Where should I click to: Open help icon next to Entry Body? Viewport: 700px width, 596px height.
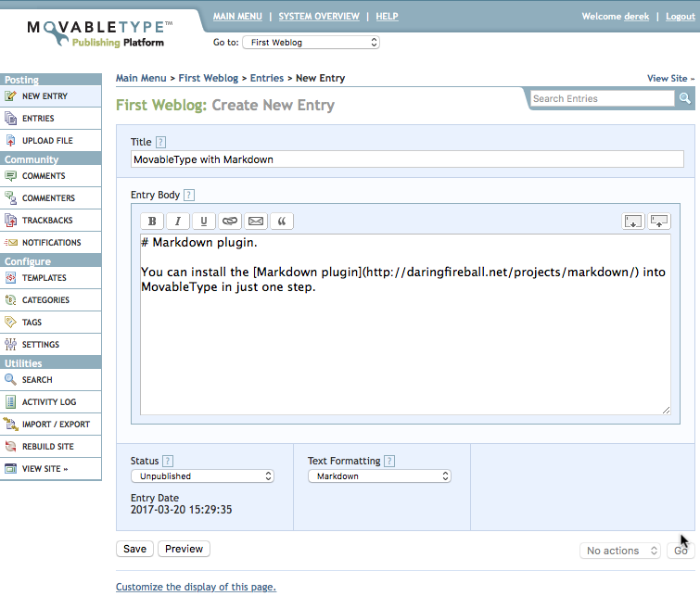[x=189, y=195]
